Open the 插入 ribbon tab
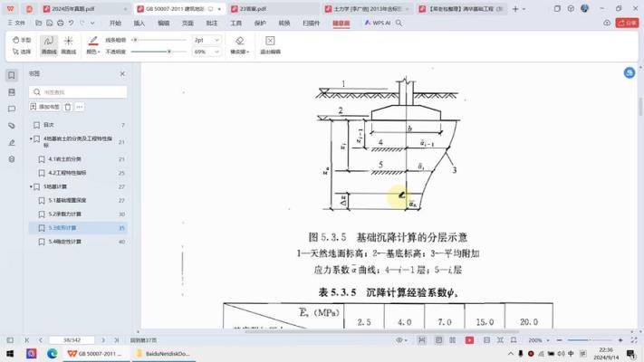 139,23
